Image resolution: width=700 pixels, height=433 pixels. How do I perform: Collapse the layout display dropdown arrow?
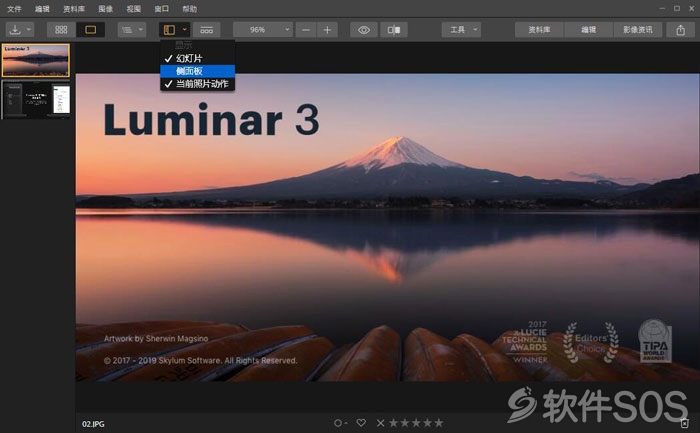(x=184, y=29)
